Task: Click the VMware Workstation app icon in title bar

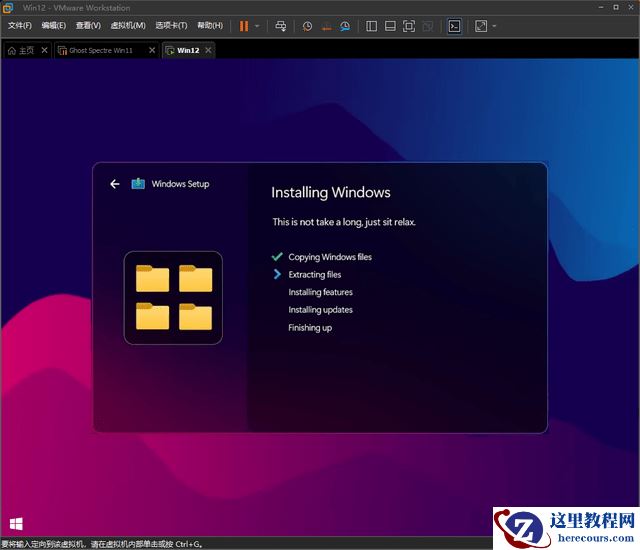Action: pos(8,7)
